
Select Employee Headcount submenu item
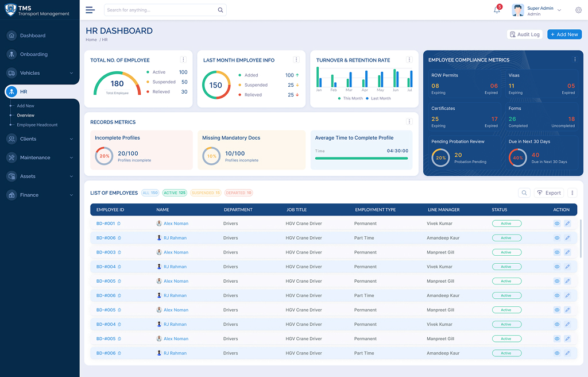pos(37,125)
